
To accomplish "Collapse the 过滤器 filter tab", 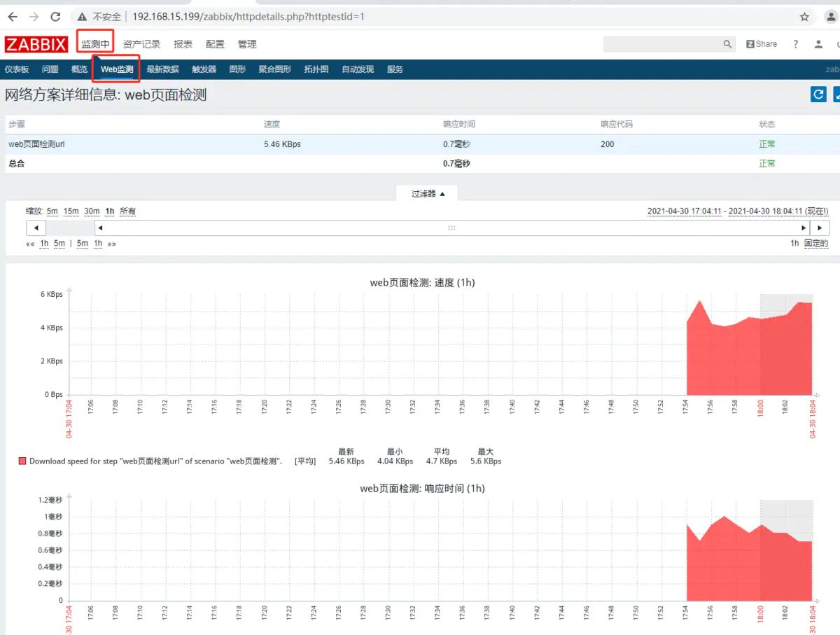I will click(428, 193).
